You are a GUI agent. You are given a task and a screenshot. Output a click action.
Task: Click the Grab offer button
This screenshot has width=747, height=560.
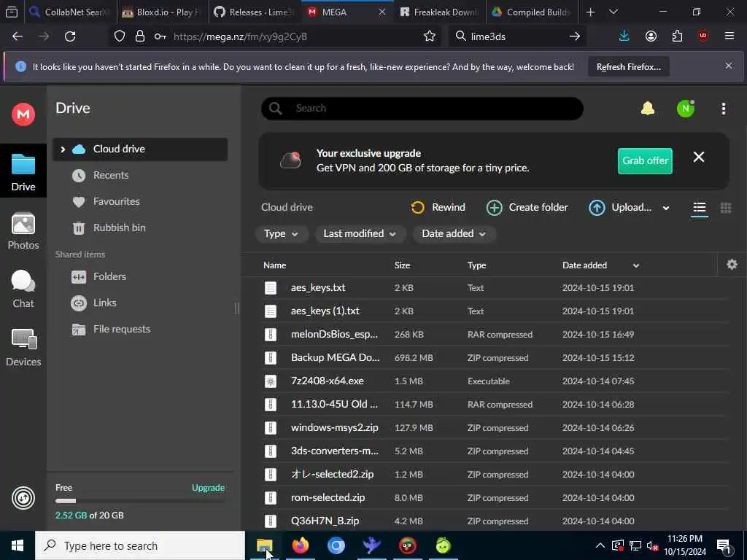click(x=645, y=161)
